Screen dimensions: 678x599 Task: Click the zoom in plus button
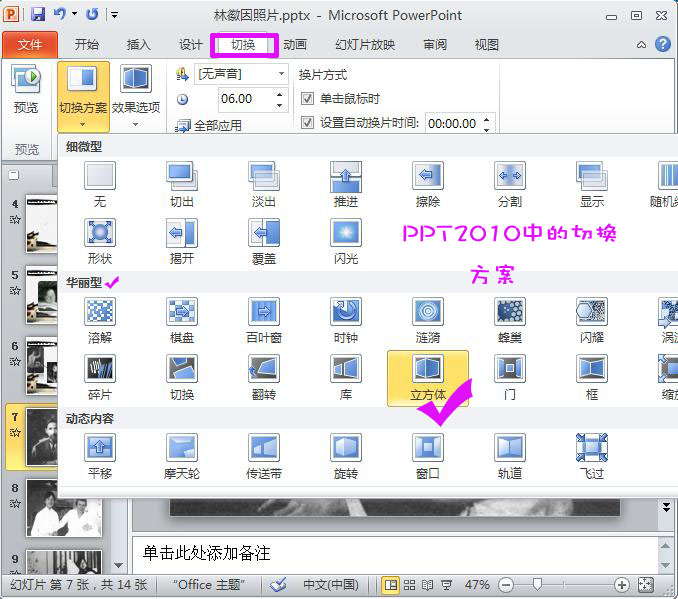pos(621,585)
